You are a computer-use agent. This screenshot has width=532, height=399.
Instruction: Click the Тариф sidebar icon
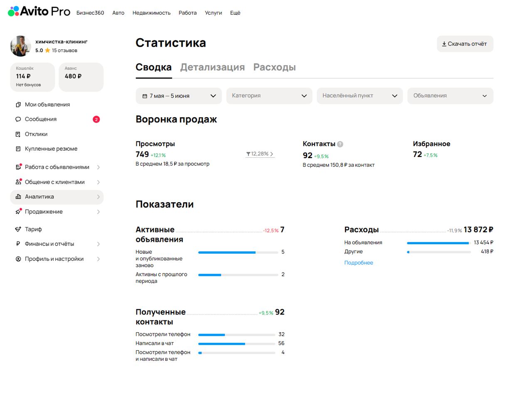pos(18,229)
